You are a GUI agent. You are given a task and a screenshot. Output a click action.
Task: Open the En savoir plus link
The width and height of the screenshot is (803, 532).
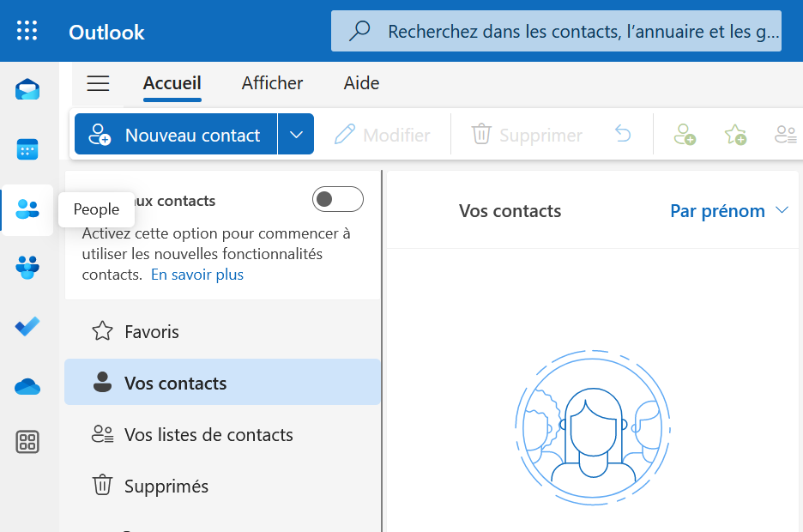coord(196,275)
